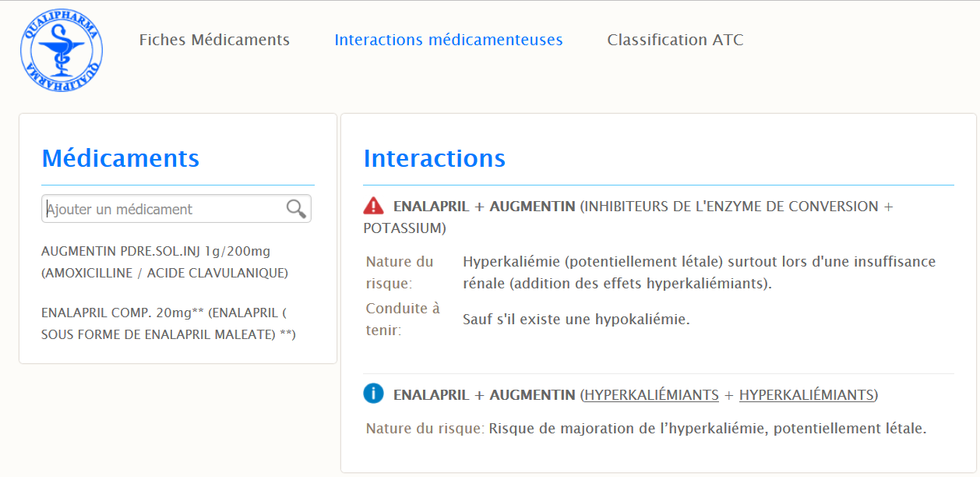Click the 'Conduite à tenir' label
The height and width of the screenshot is (477, 980).
click(x=403, y=319)
